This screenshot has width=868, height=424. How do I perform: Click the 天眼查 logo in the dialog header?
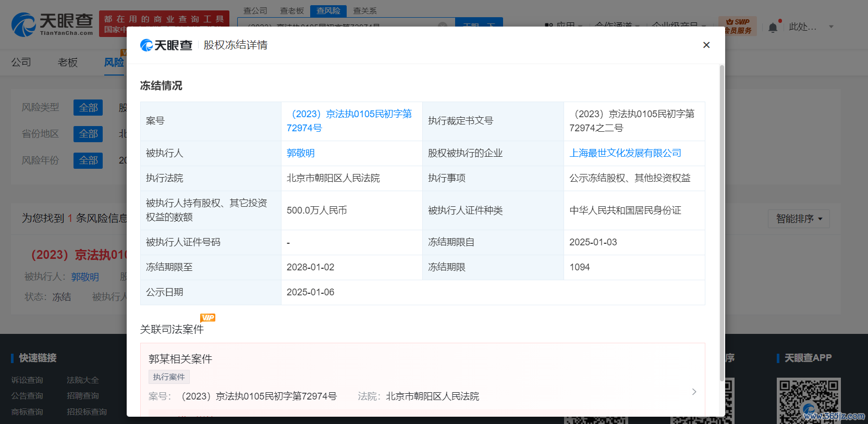pos(166,45)
